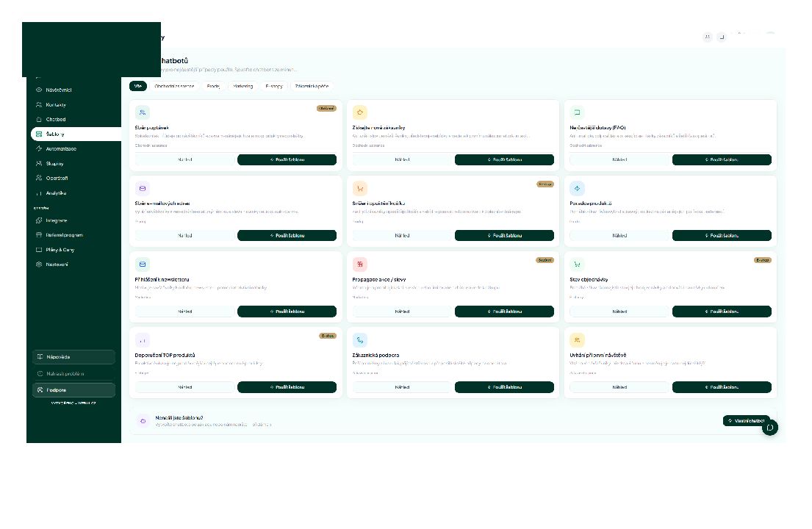Click the FAQ template chat icon
Screen dimensions: 812x529
(577, 112)
